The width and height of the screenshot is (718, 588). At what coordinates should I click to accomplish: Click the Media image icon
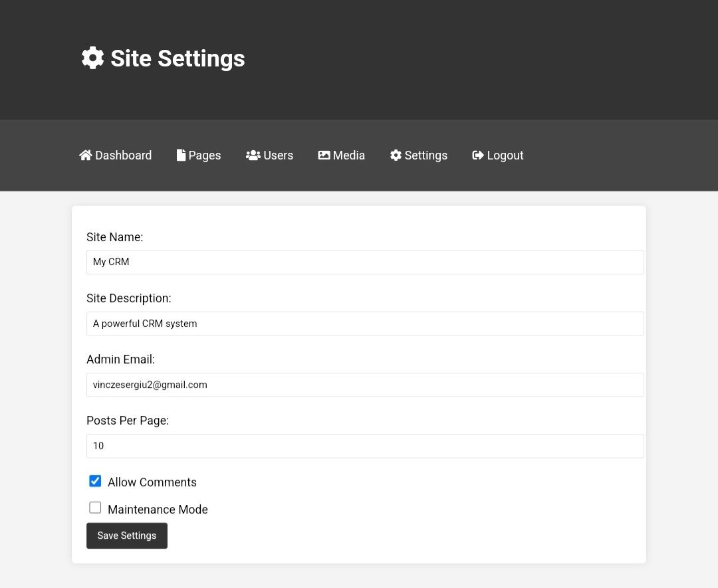pyautogui.click(x=324, y=155)
